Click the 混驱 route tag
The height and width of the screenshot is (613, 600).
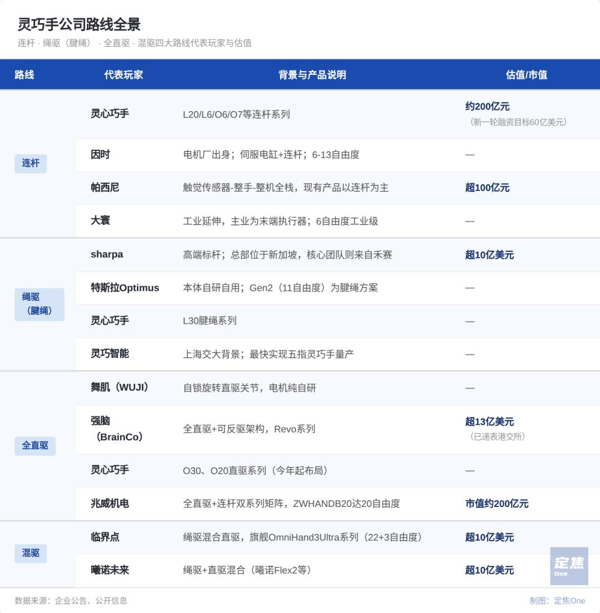tap(30, 553)
